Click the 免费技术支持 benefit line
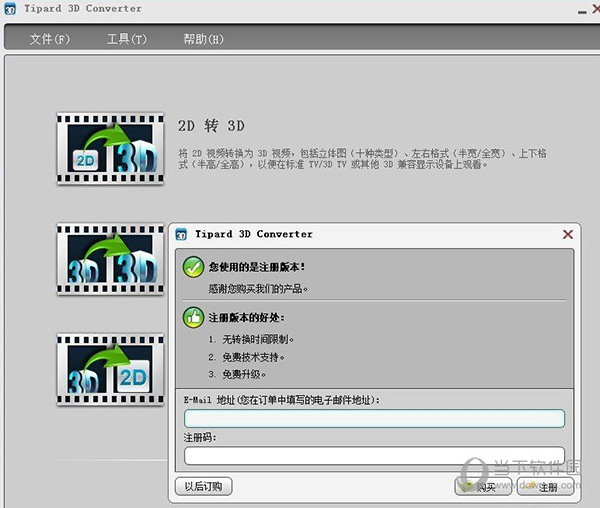This screenshot has height=508, width=600. click(x=246, y=357)
